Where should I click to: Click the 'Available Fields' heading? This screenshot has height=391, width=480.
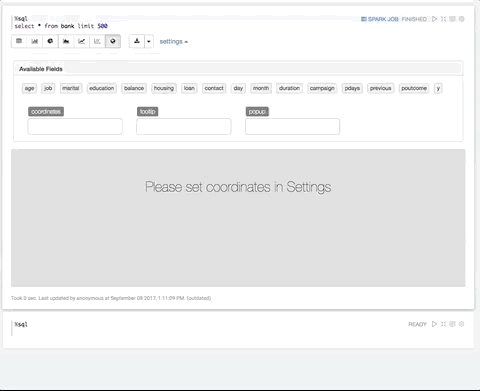click(41, 69)
